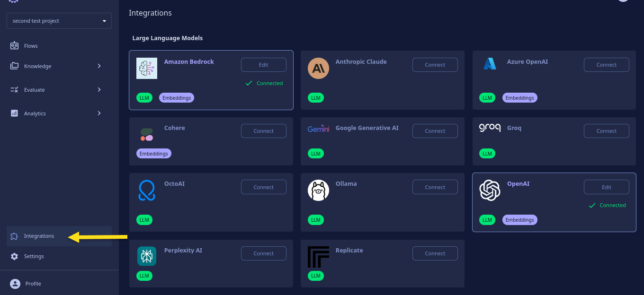Click the Replicate logo icon
644x295 pixels.
click(x=318, y=257)
